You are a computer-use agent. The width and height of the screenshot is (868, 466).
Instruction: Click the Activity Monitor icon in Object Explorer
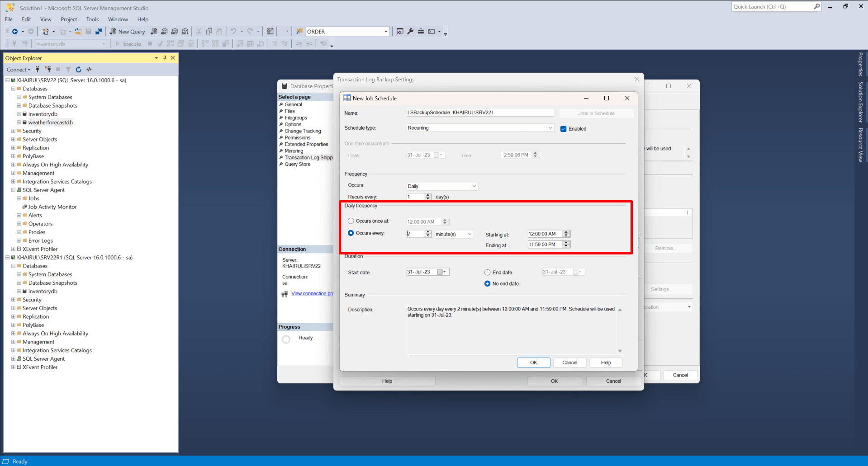point(89,70)
